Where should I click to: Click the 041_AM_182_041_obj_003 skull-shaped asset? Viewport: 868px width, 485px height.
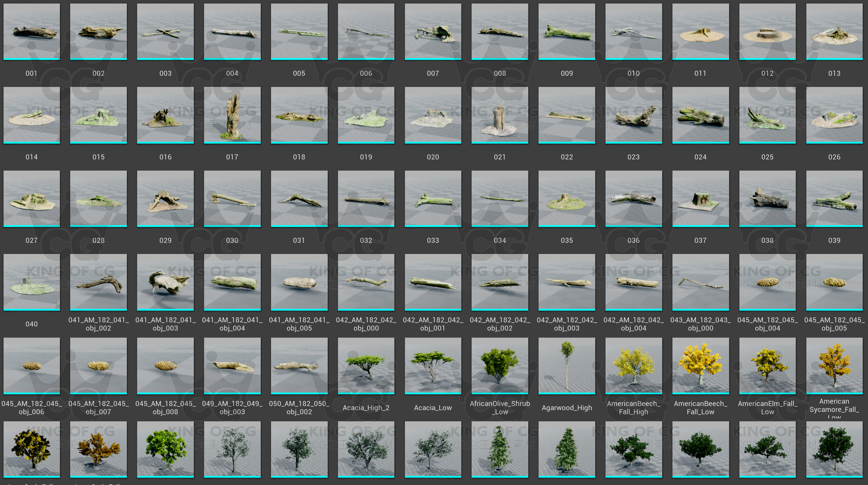click(165, 282)
